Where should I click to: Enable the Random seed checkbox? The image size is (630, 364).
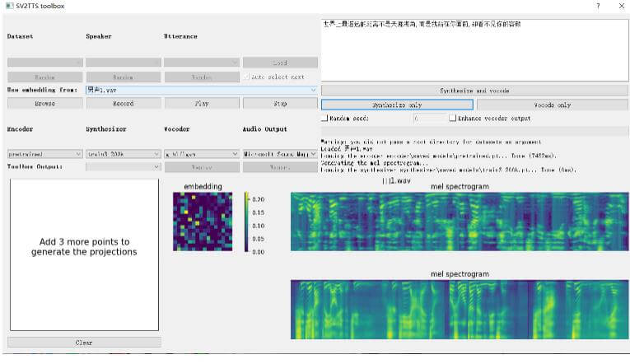[x=324, y=119]
